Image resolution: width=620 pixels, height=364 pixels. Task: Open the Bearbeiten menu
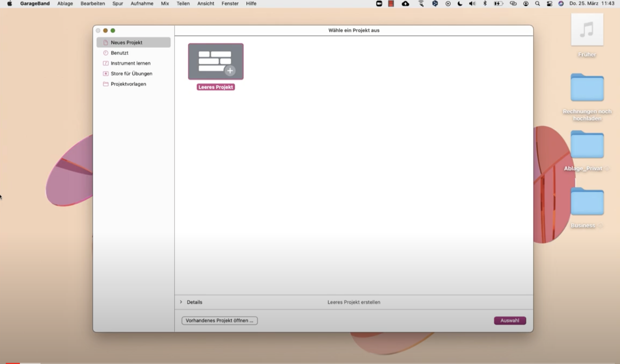pos(93,3)
